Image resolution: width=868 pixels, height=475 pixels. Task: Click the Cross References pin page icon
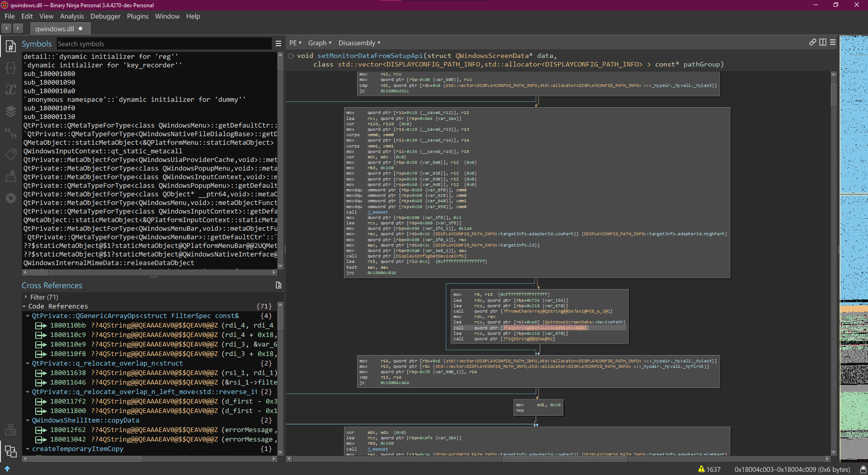(278, 285)
